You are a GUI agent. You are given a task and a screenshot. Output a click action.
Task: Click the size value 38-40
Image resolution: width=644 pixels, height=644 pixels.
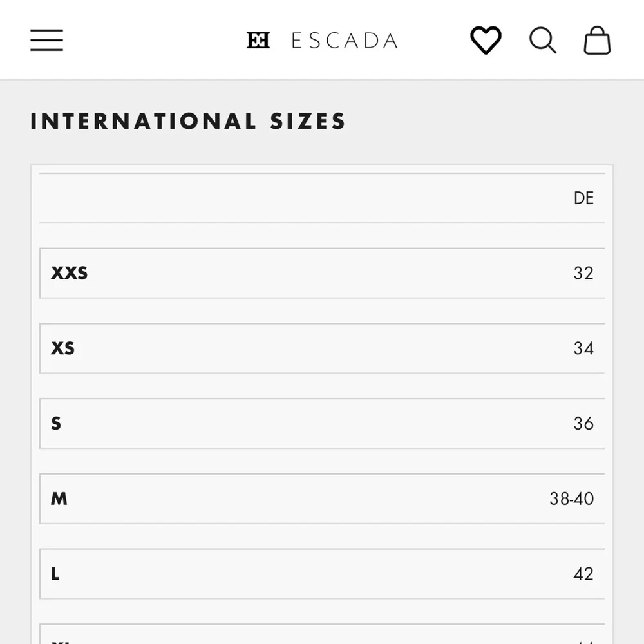point(572,498)
